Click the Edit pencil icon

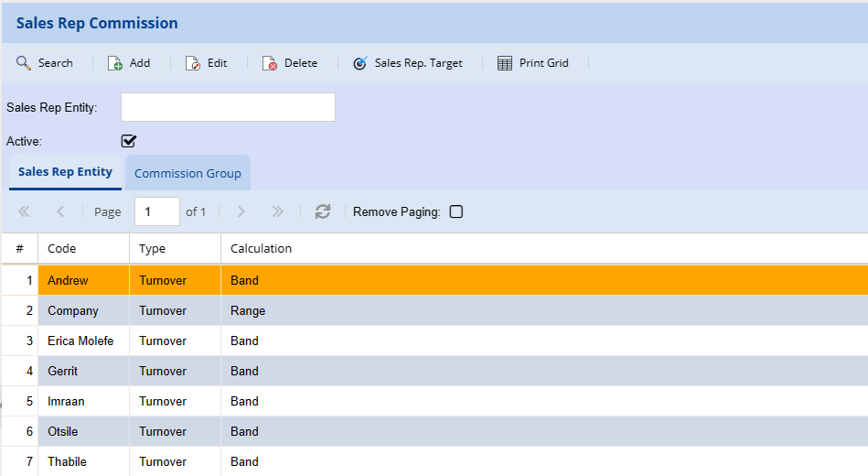coord(193,63)
